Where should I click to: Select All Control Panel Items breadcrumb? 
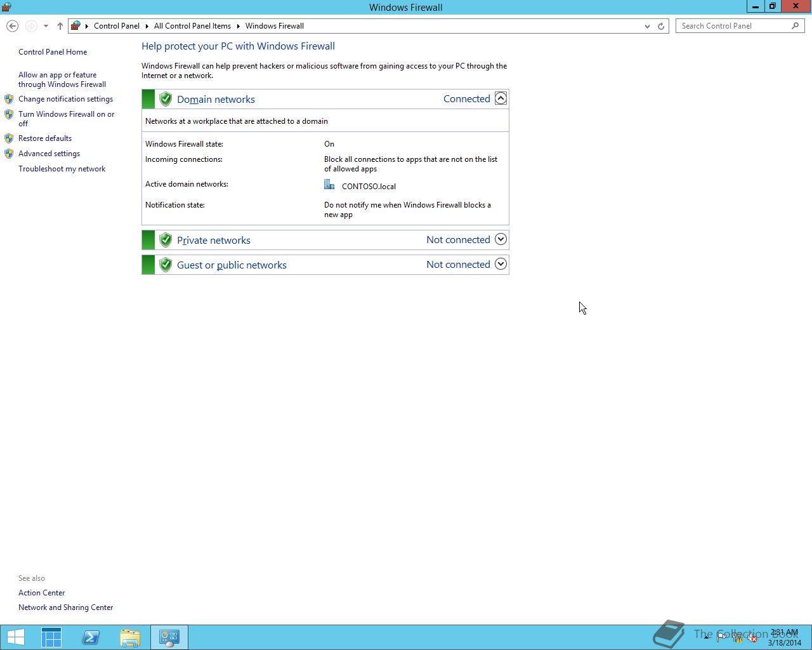coord(192,26)
